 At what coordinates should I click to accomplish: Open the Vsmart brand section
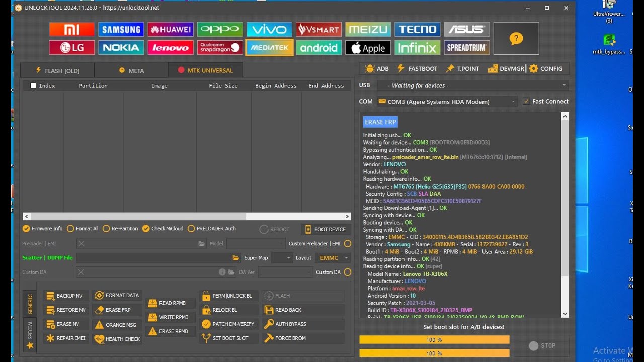click(x=318, y=29)
